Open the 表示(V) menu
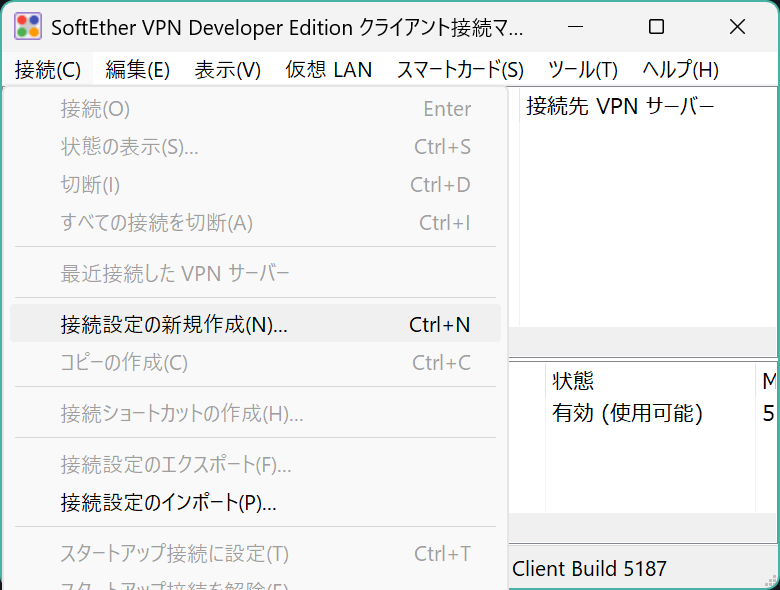Image resolution: width=780 pixels, height=590 pixels. click(227, 70)
